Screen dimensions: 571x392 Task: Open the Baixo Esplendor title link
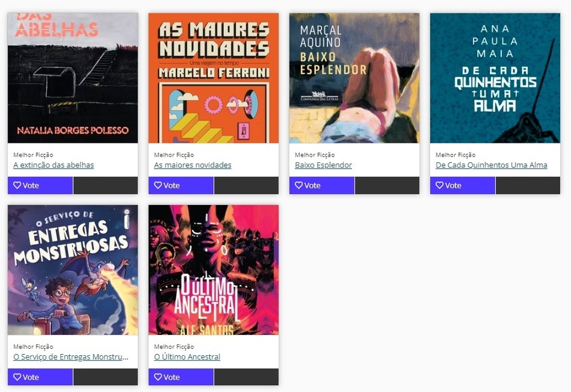click(x=324, y=165)
